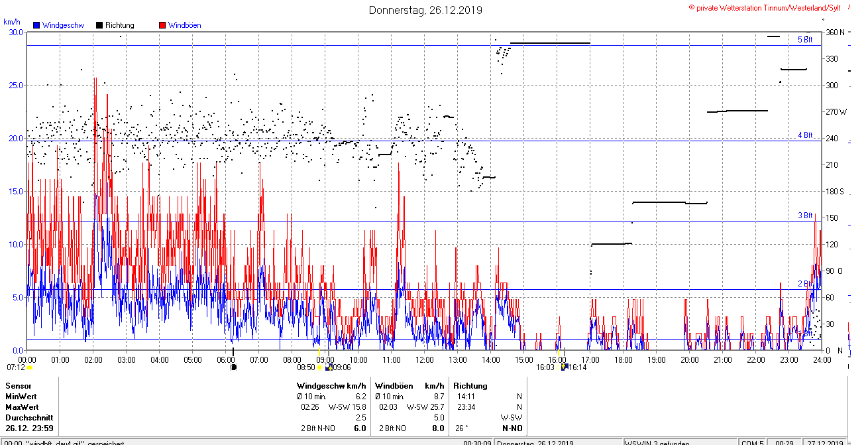Image resolution: width=868 pixels, height=445 pixels.
Task: Click the 360 N direction axis label
Action: tap(834, 32)
